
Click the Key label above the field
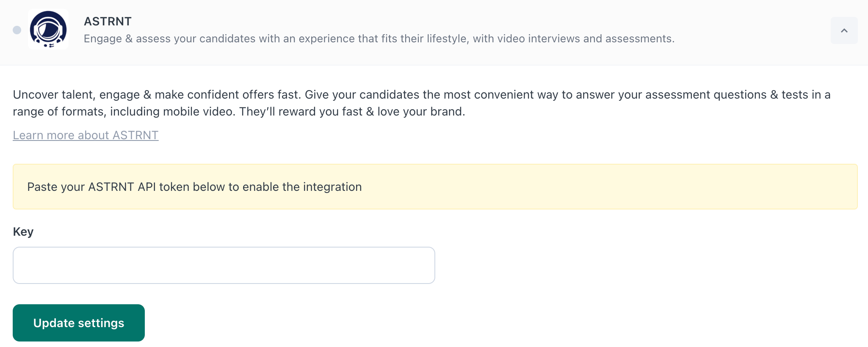(x=23, y=231)
